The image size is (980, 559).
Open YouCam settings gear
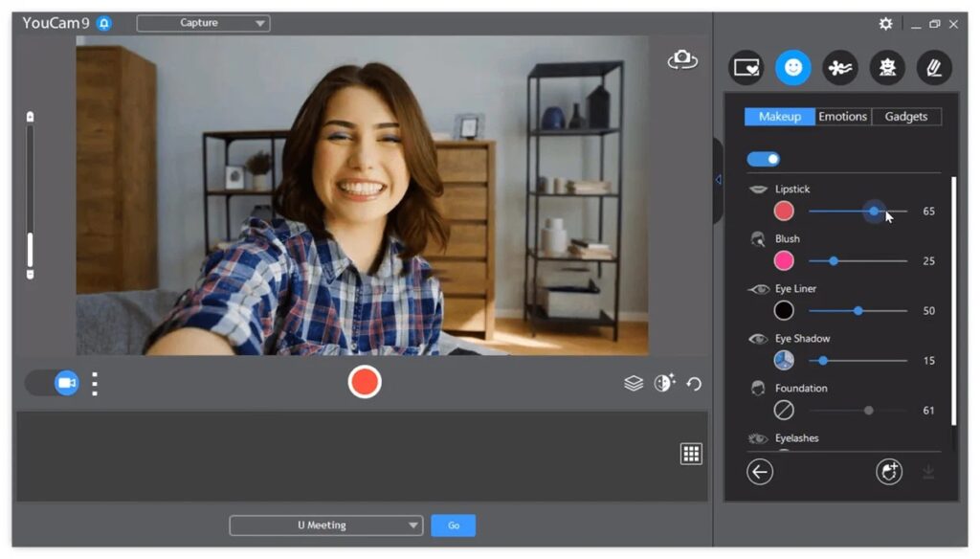885,24
